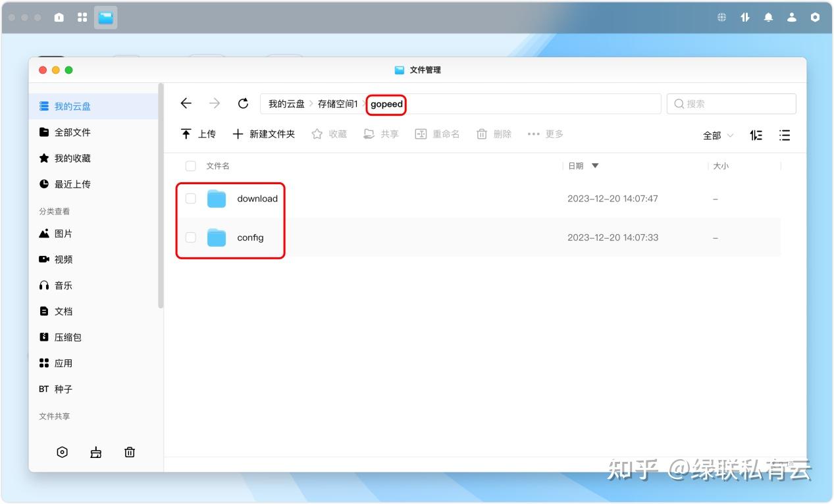Toggle the select-all checkbox in the 文件名 header
834x504 pixels.
(x=190, y=166)
